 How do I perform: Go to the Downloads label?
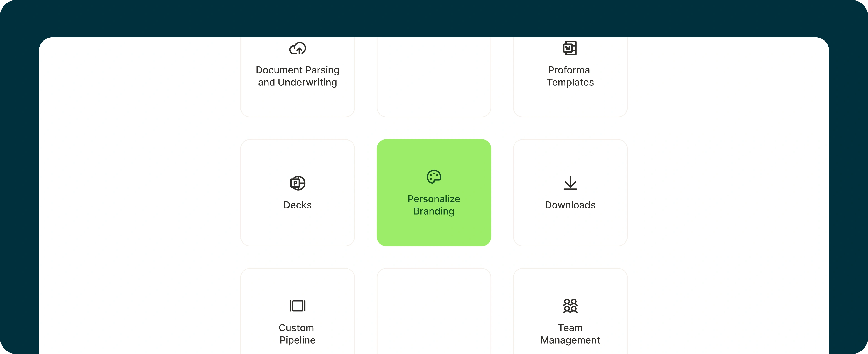570,205
